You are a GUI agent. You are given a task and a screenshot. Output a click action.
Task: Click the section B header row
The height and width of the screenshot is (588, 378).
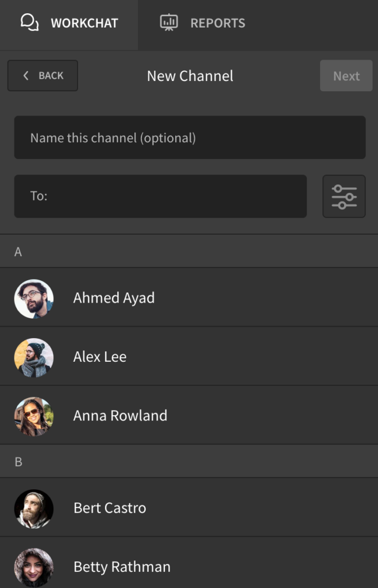(189, 461)
